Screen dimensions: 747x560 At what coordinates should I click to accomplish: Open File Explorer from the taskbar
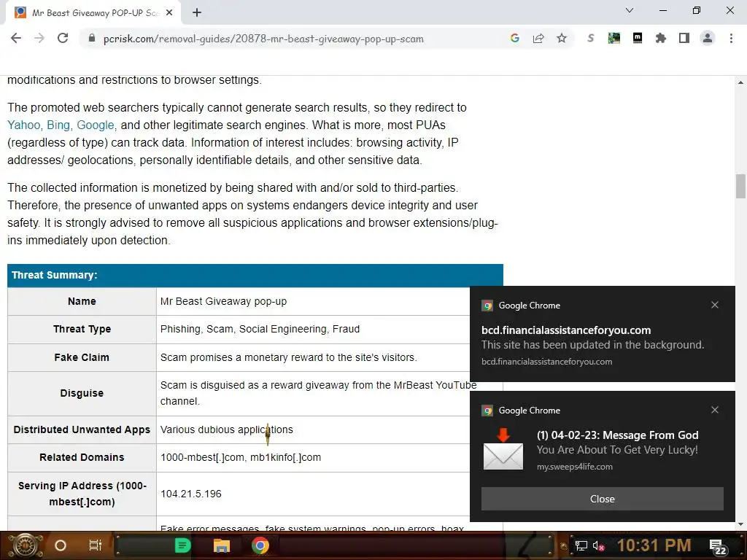[x=222, y=545]
